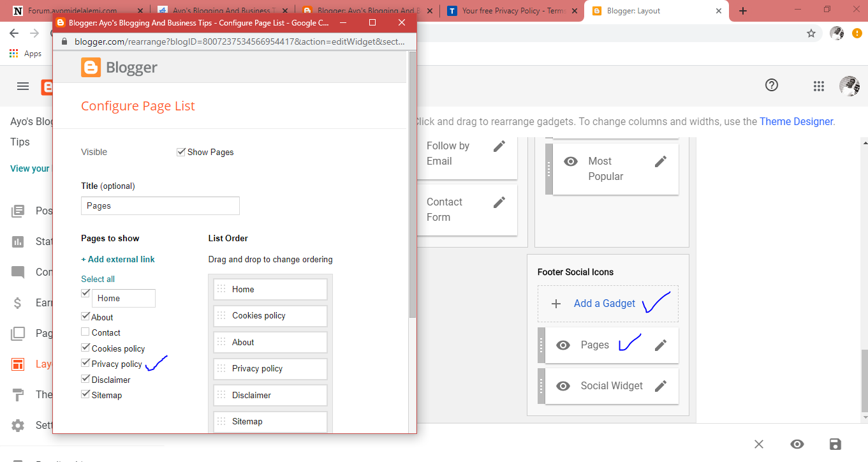
Task: Click the lock icon in the popup address bar
Action: 64,41
